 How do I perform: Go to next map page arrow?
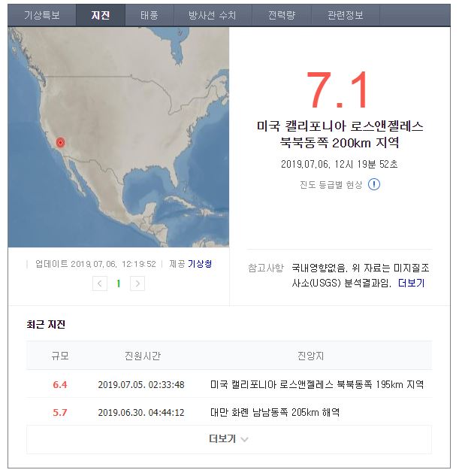137,283
